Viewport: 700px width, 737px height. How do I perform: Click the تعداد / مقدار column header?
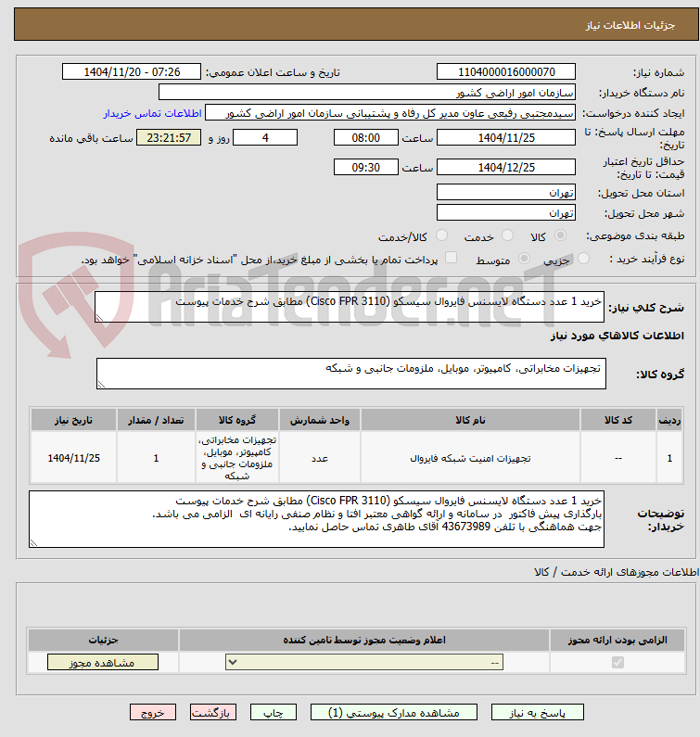[x=156, y=420]
